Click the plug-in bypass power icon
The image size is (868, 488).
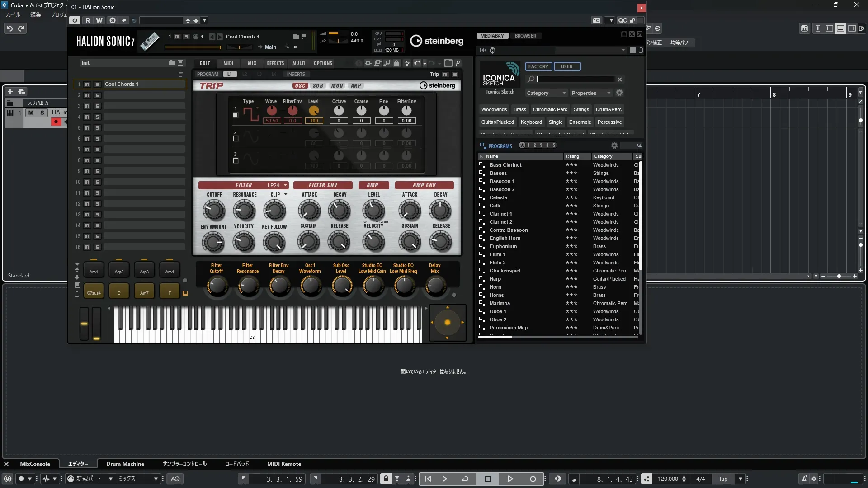coord(75,20)
